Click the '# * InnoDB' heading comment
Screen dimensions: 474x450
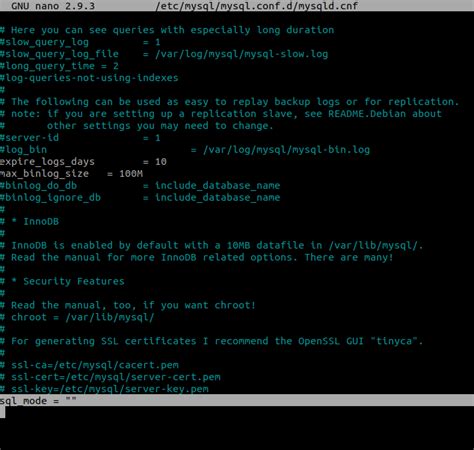29,222
